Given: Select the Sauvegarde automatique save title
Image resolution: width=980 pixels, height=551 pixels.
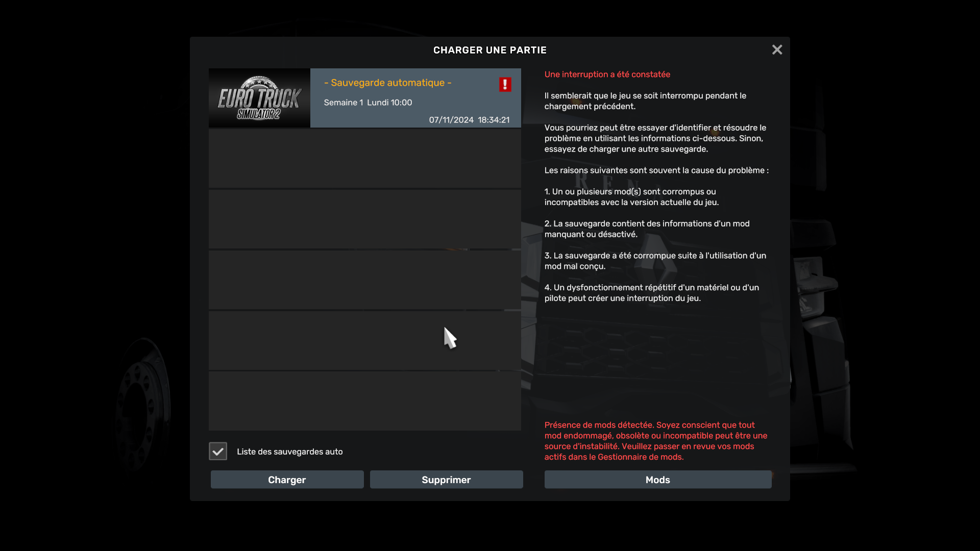Looking at the screenshot, I should point(387,83).
